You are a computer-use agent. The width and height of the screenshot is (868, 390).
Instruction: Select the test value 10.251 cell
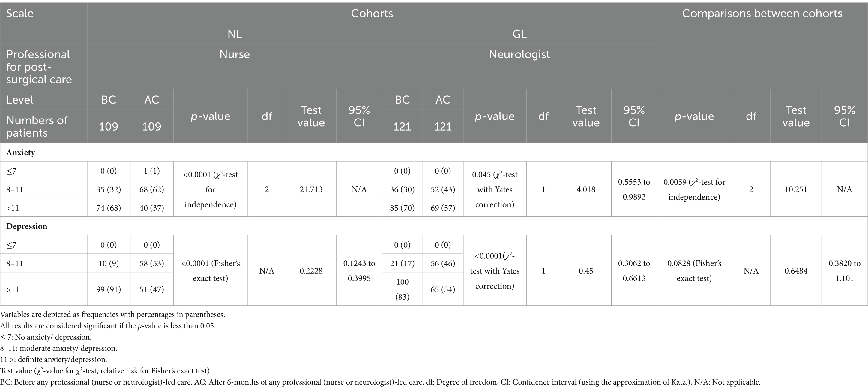(796, 189)
